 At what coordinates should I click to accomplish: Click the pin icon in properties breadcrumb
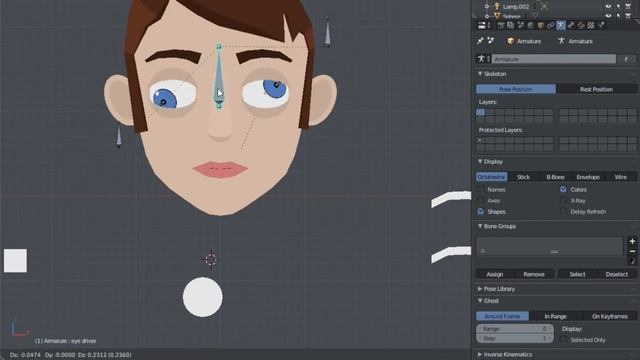click(x=480, y=41)
